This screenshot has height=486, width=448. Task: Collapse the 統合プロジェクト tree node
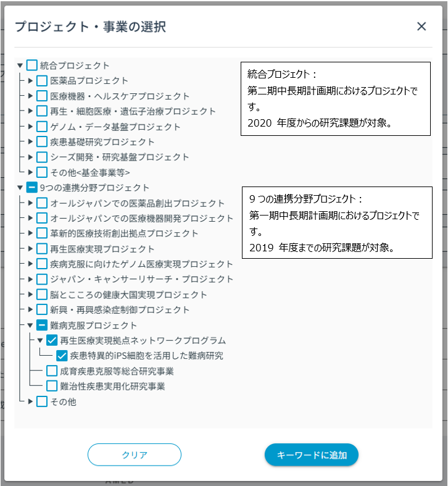click(x=20, y=65)
